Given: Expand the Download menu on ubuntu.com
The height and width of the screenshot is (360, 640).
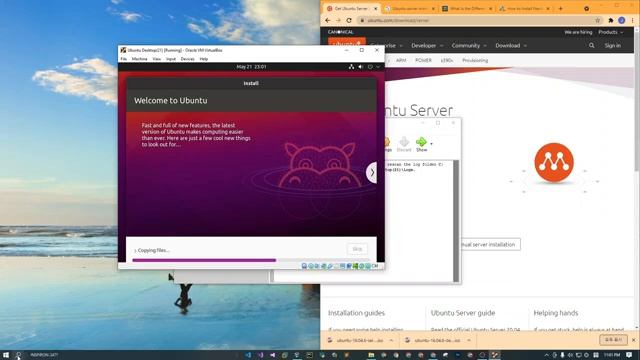Looking at the screenshot, I should [511, 46].
